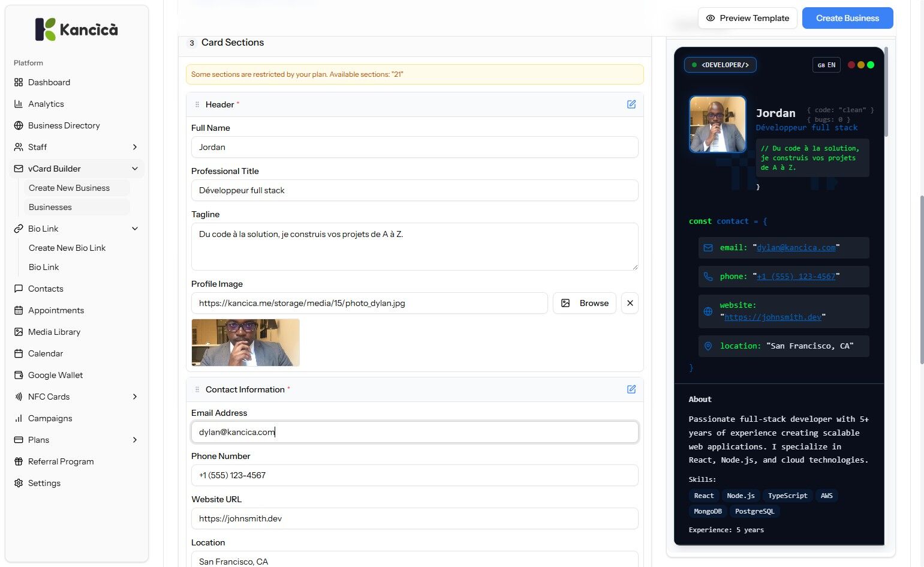Open the GB EN language selector
Viewport: 924px width, 567px height.
826,65
